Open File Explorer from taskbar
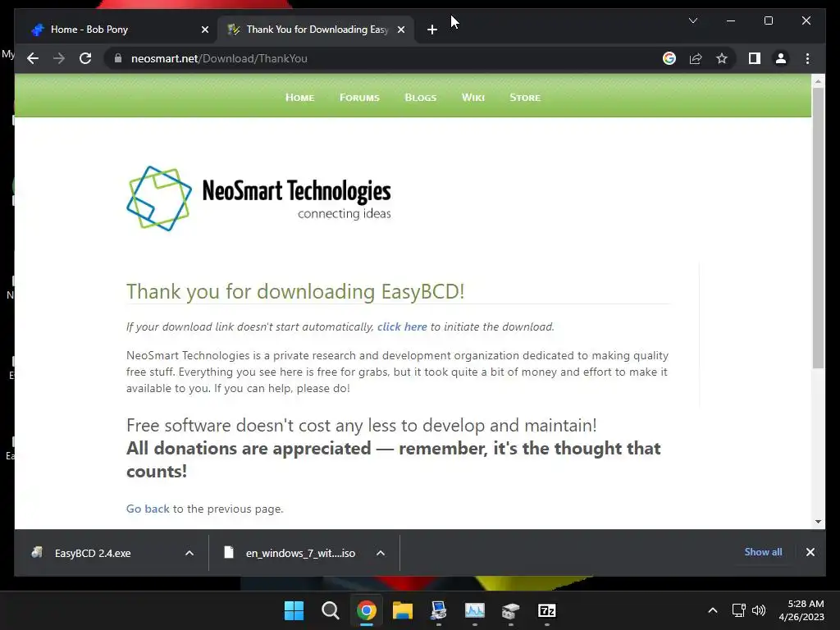The height and width of the screenshot is (630, 840). click(x=402, y=610)
